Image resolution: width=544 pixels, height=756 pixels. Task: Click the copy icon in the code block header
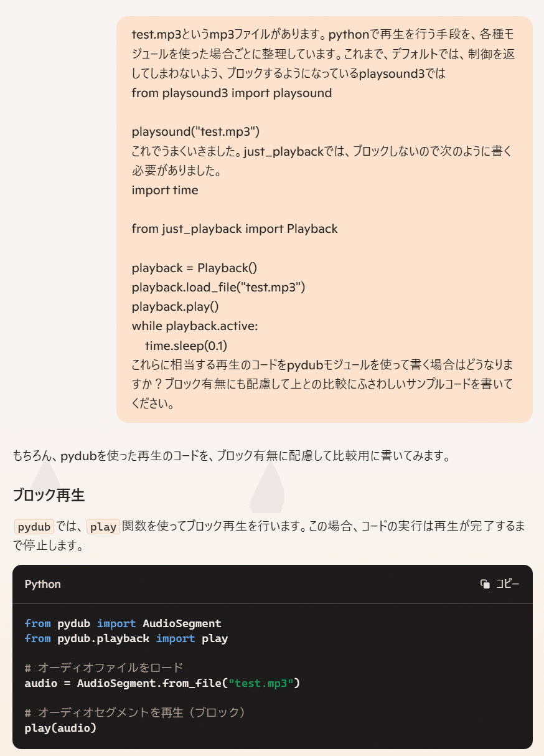click(x=485, y=584)
